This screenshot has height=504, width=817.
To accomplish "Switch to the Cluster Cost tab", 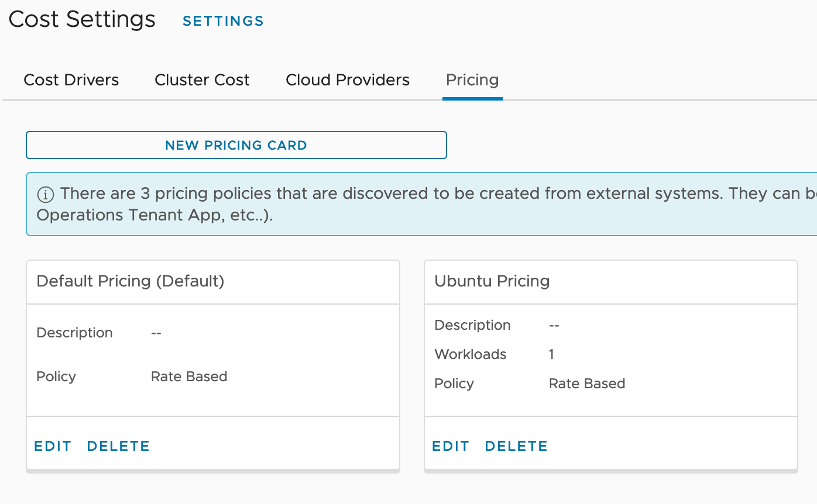I will [202, 80].
